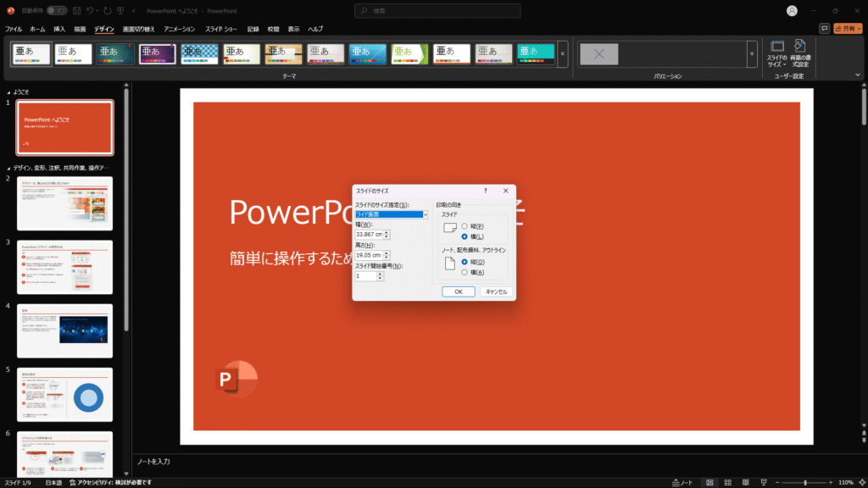
Task: Open the アニメーション ribbon tab
Action: 179,29
